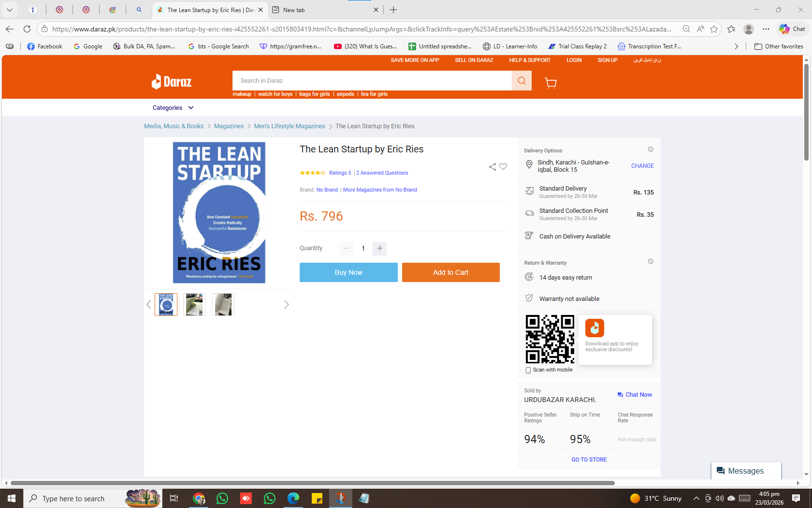The height and width of the screenshot is (508, 812).
Task: Click HELP & SUPPORT menu item
Action: click(x=530, y=60)
